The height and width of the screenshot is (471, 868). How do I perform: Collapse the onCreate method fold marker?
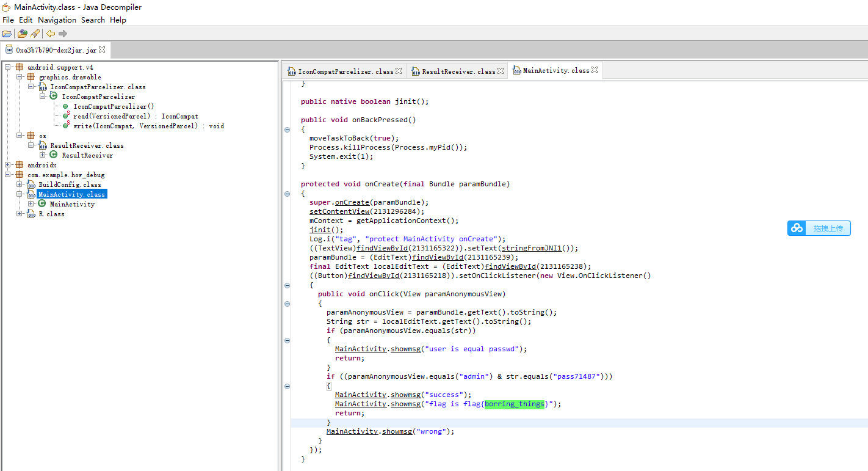pyautogui.click(x=288, y=194)
